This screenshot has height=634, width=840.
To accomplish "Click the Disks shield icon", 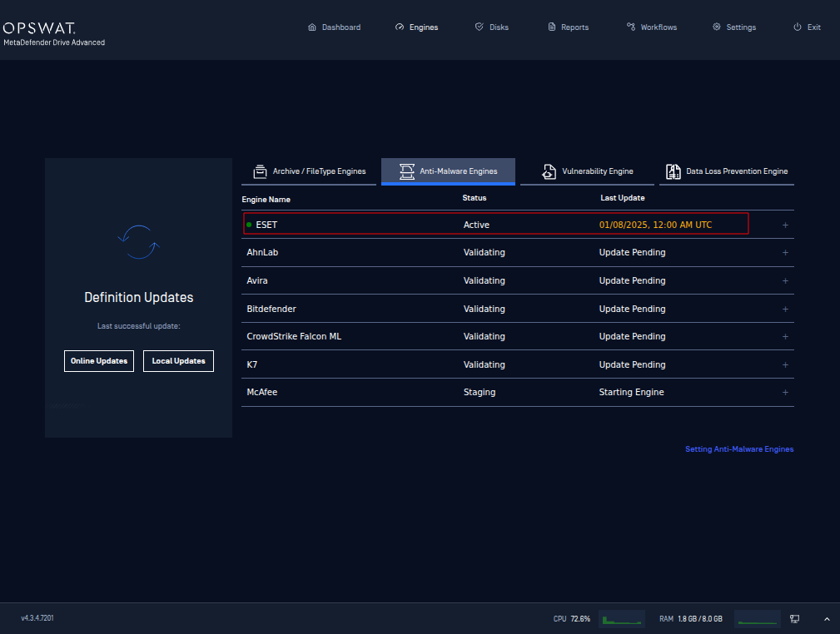I will click(x=480, y=27).
